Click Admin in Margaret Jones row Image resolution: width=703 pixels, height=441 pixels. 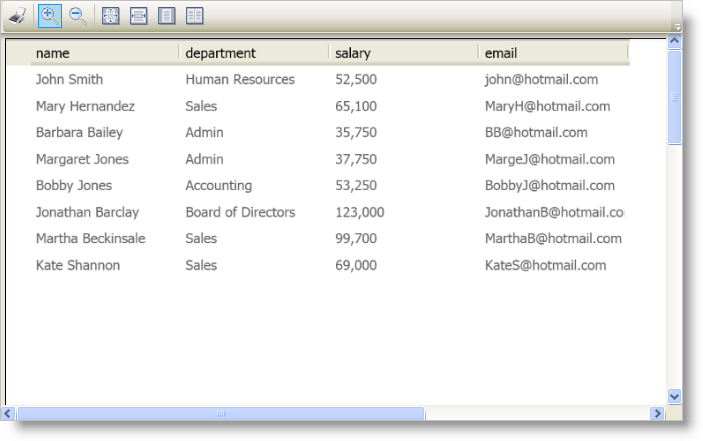[204, 159]
